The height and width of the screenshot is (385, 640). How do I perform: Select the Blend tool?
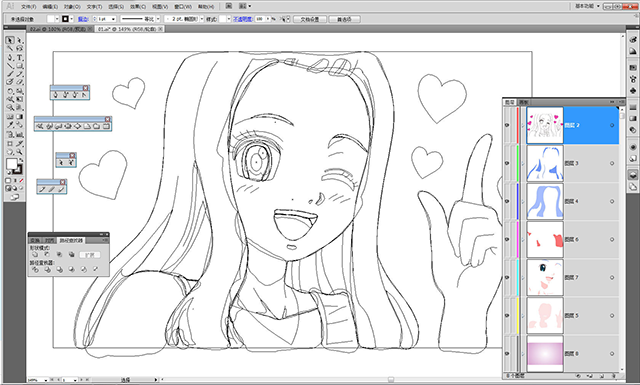pos(19,125)
